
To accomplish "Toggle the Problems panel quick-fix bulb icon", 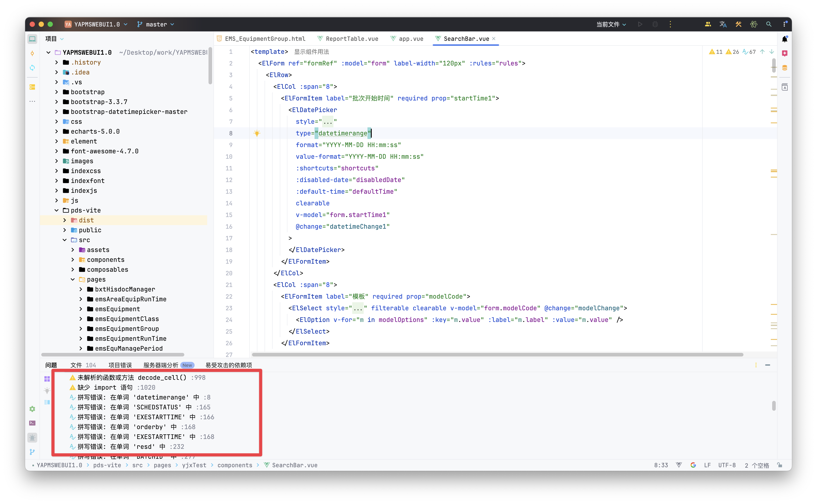I will 47,390.
